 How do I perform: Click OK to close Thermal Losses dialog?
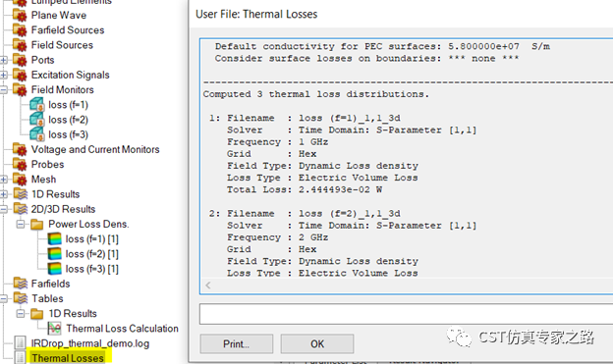point(317,343)
